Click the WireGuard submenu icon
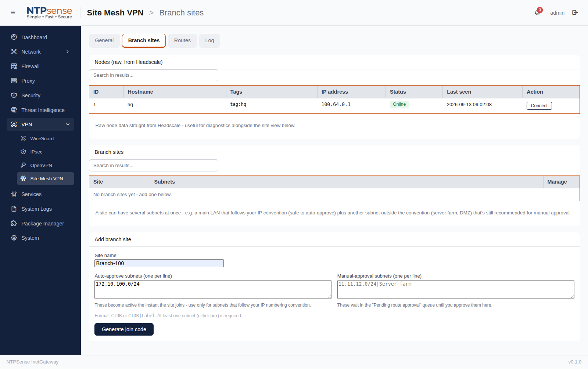Screen dimensions: 588x369 pos(23,138)
